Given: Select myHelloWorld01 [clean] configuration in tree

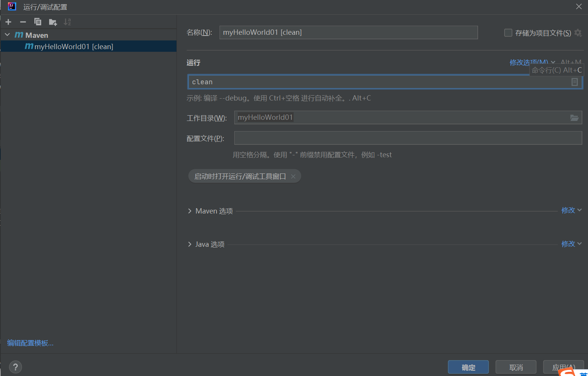Looking at the screenshot, I should pyautogui.click(x=88, y=46).
